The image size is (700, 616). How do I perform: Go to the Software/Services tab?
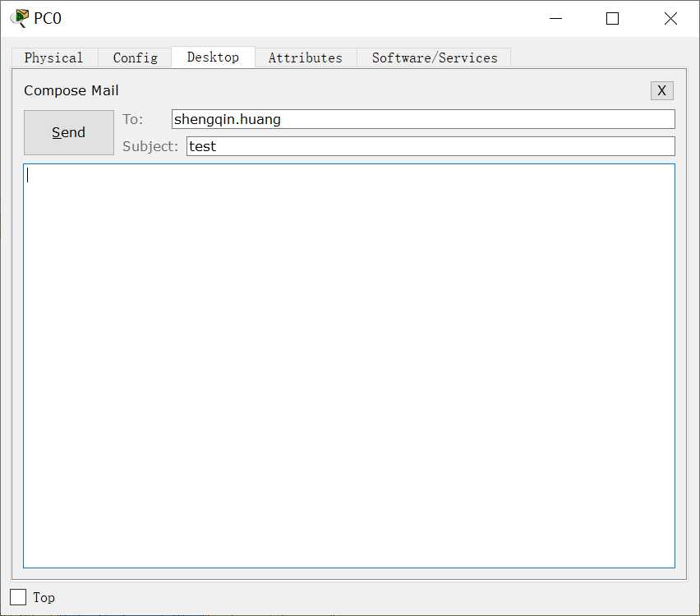[x=435, y=57]
